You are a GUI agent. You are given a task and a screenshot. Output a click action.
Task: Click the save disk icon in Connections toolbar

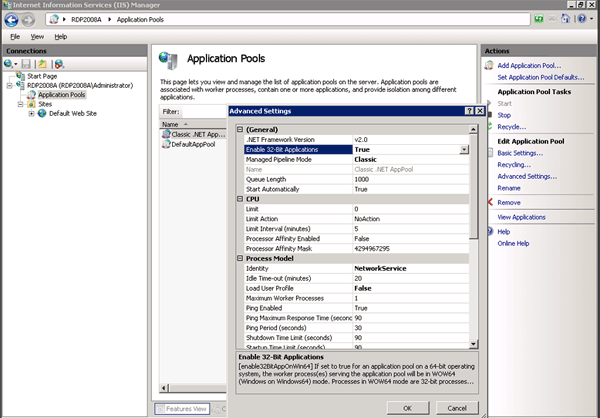click(26, 64)
